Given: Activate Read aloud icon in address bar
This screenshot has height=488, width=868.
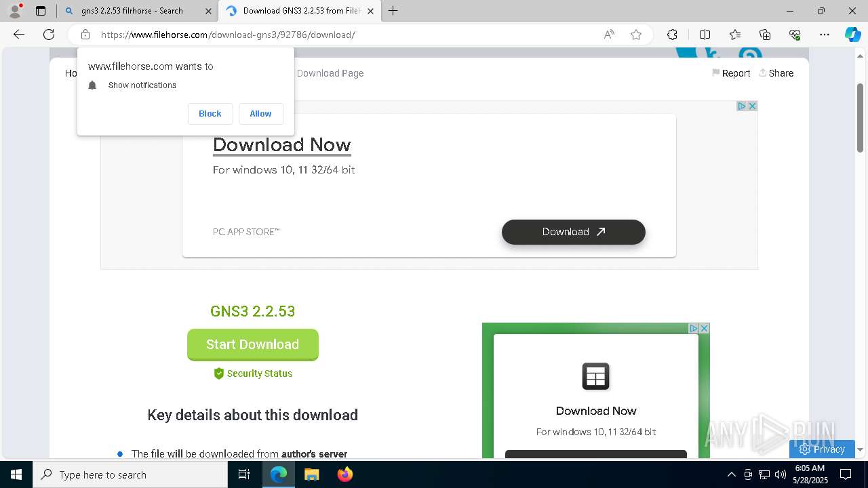Looking at the screenshot, I should pyautogui.click(x=609, y=35).
